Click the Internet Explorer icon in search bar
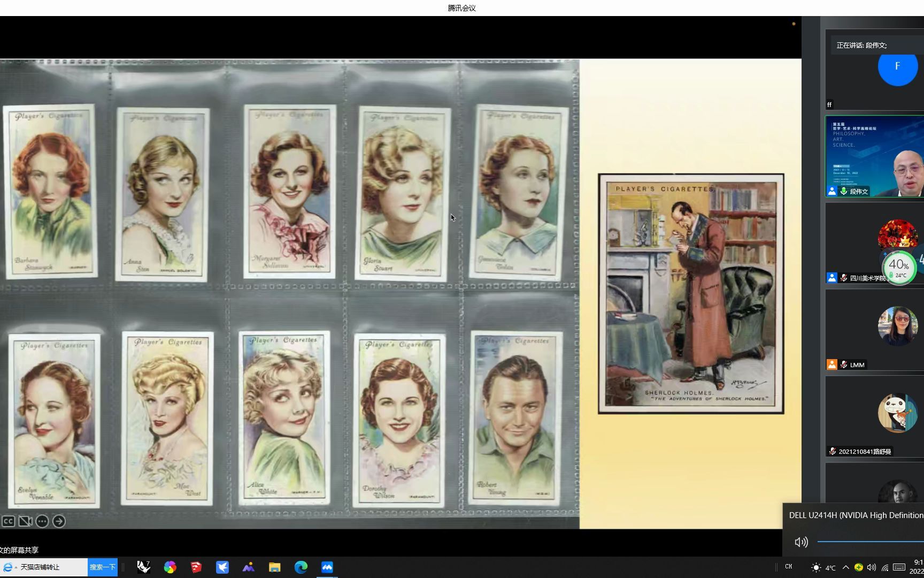The height and width of the screenshot is (578, 924). click(7, 567)
